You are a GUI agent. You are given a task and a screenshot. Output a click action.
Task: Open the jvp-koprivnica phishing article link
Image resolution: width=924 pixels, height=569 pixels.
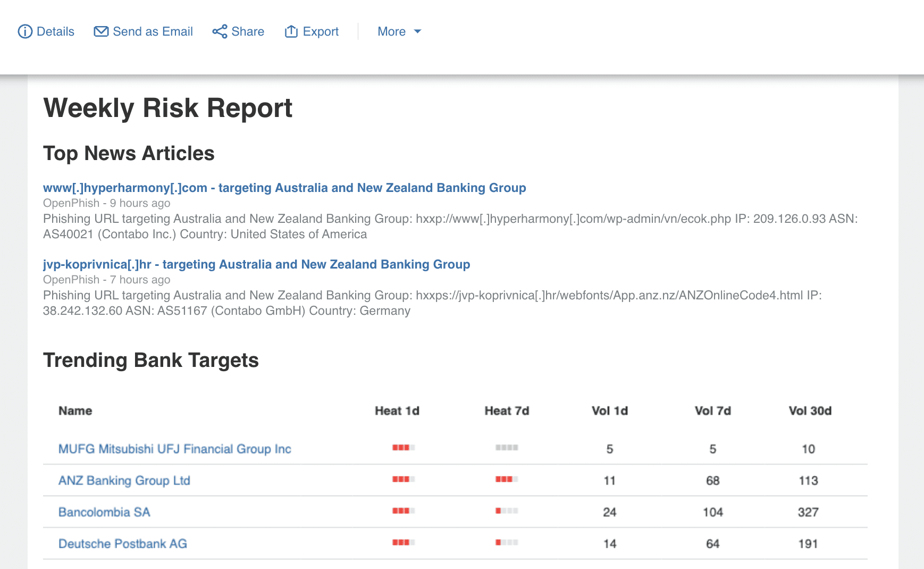256,264
